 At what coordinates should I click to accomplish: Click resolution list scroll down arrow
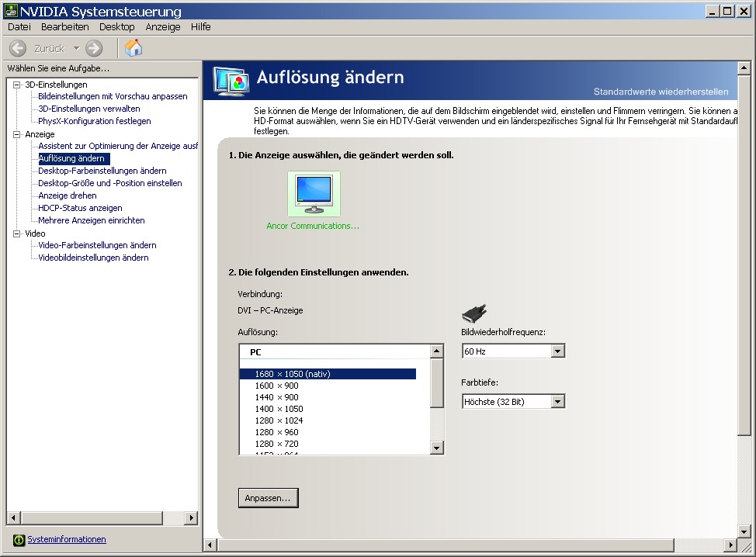437,448
